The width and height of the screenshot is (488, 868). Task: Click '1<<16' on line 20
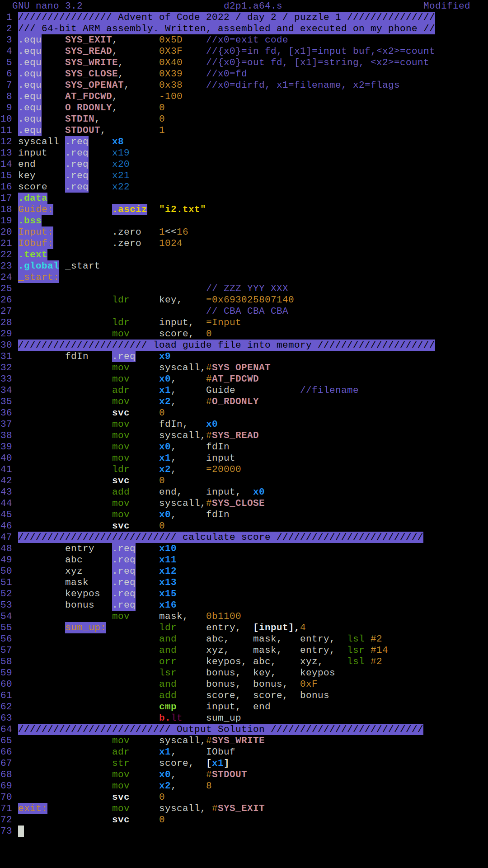pyautogui.click(x=174, y=232)
